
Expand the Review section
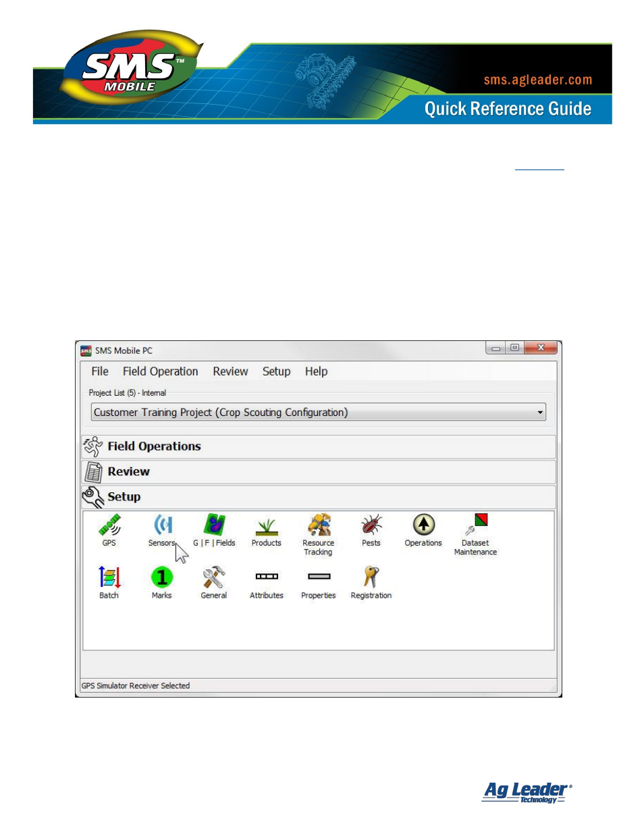coord(319,472)
